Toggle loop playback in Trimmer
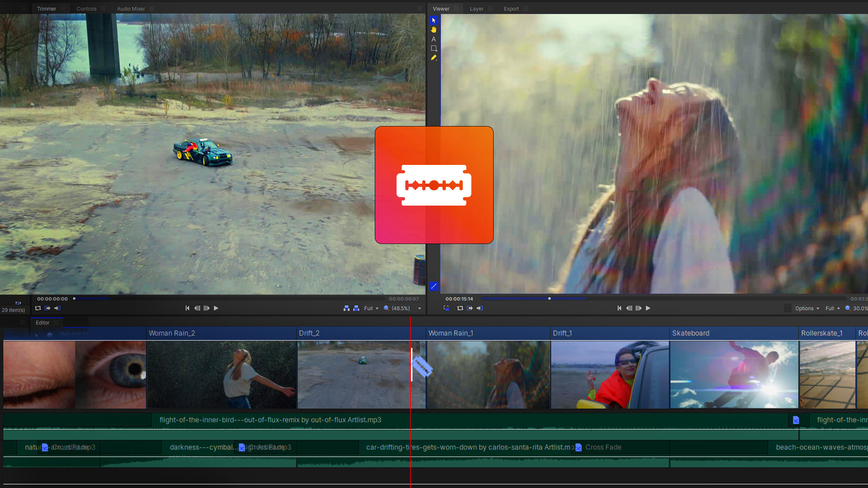Viewport: 868px width, 488px height. pos(38,308)
